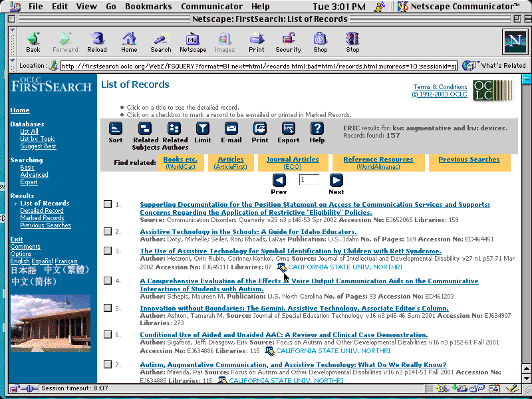This screenshot has height=399, width=532.
Task: Open the Apple menu
Action: pyautogui.click(x=15, y=7)
